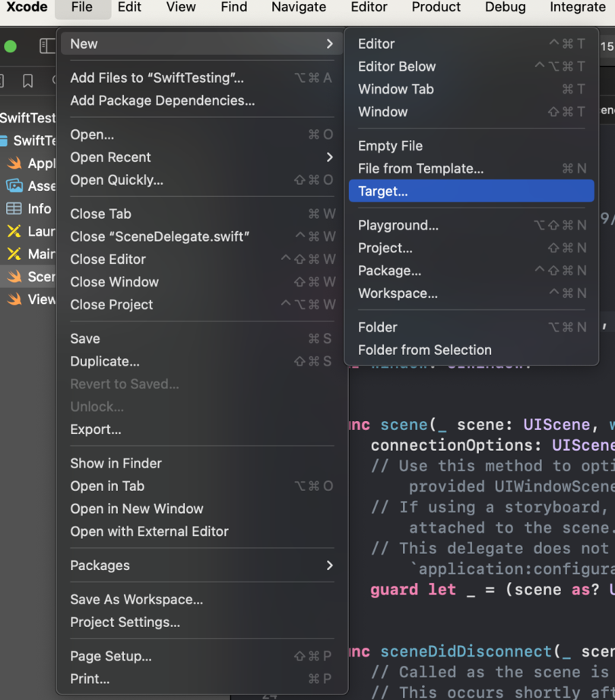Click the guard keyword in code editor
The image size is (615, 700).
coord(395,590)
